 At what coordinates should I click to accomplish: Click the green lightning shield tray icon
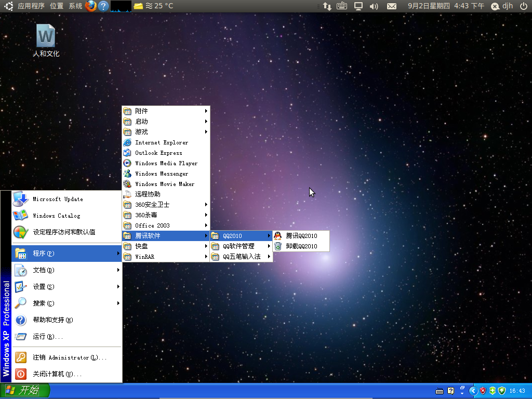(502, 391)
